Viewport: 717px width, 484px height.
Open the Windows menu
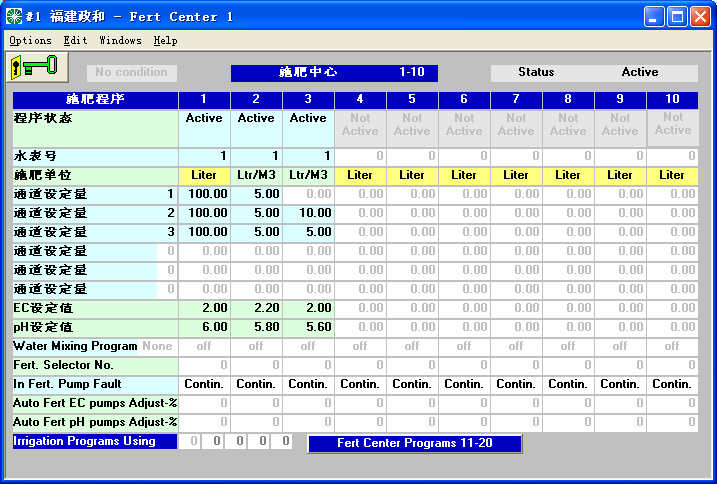120,41
